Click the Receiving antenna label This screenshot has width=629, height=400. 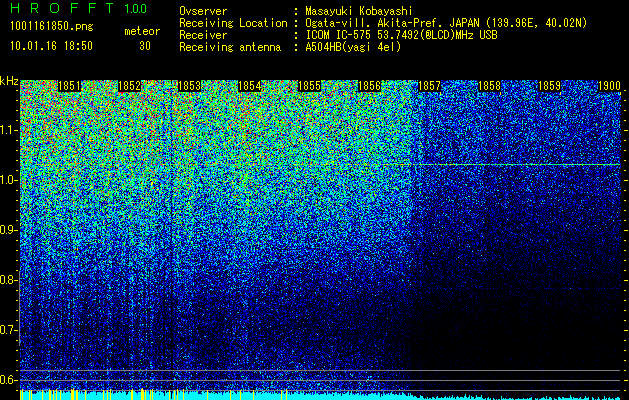[x=230, y=48]
